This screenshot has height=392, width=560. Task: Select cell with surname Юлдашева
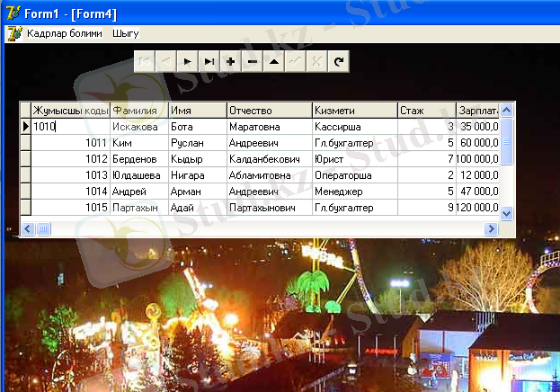coord(139,175)
